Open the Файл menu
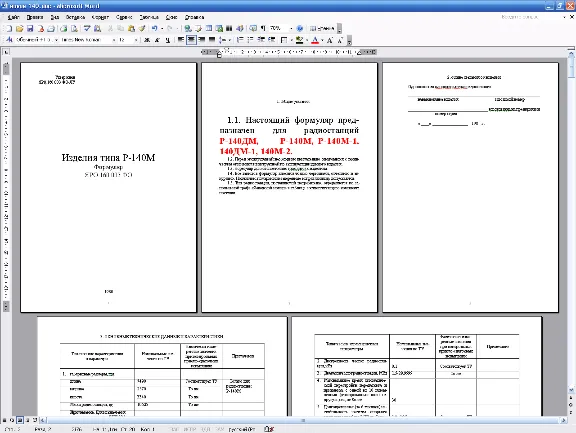Image resolution: width=576 pixels, height=433 pixels. pyautogui.click(x=13, y=17)
